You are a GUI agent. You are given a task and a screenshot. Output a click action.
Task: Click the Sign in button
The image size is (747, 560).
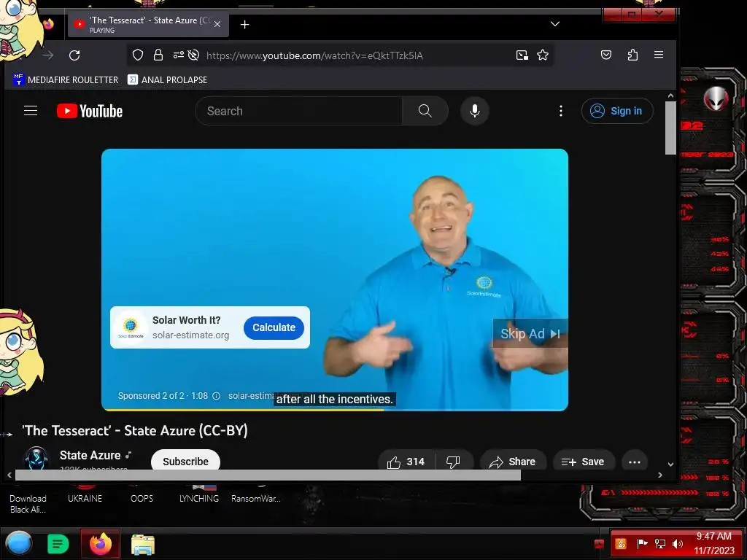point(617,111)
